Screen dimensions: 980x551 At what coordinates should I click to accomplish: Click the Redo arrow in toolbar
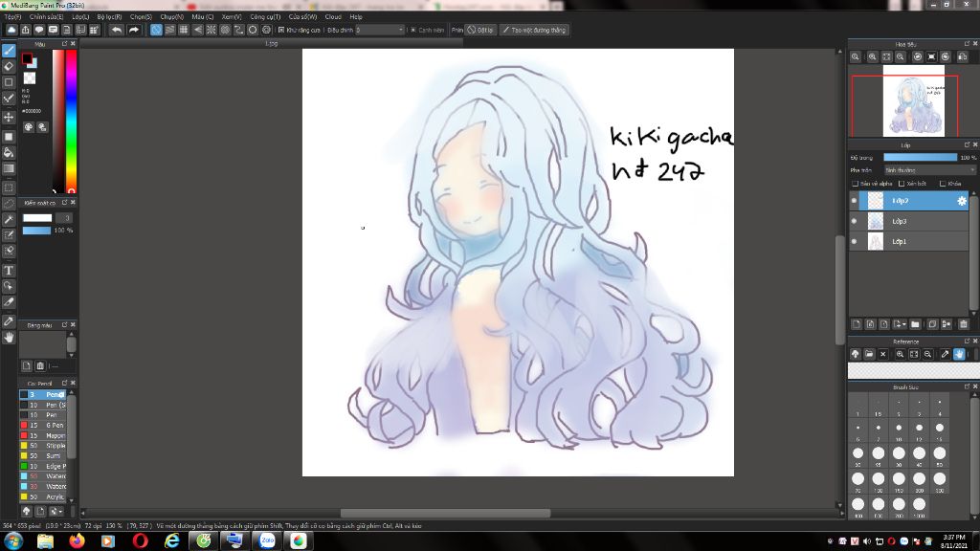pos(134,30)
